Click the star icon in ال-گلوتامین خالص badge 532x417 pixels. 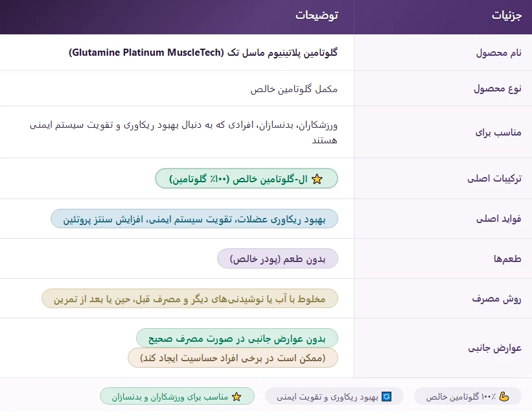(317, 179)
